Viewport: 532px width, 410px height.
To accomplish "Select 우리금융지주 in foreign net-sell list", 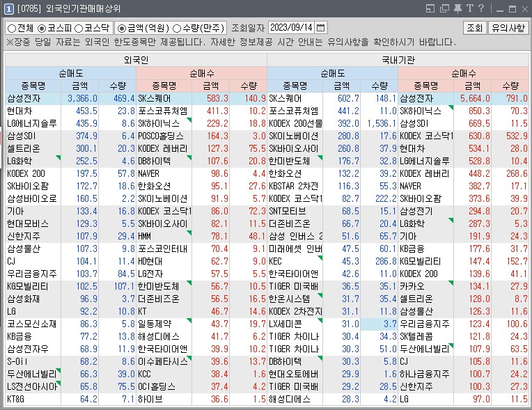I will tap(32, 274).
